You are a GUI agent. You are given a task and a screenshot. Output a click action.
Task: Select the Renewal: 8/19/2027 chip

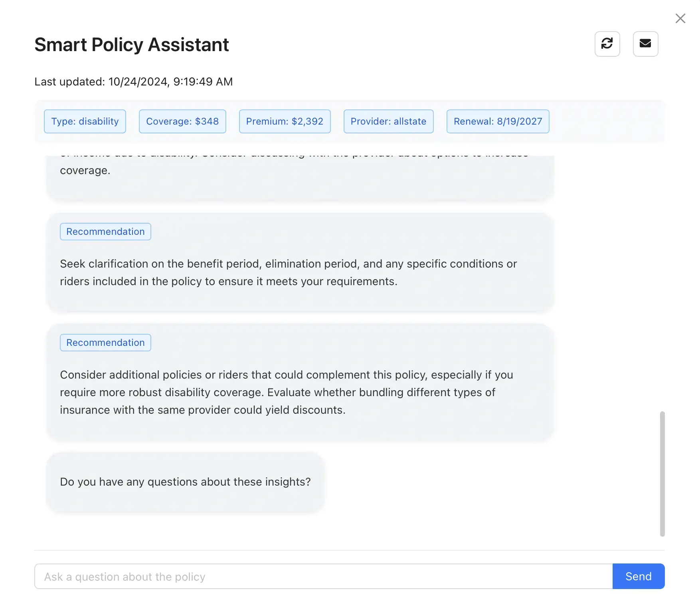point(497,121)
